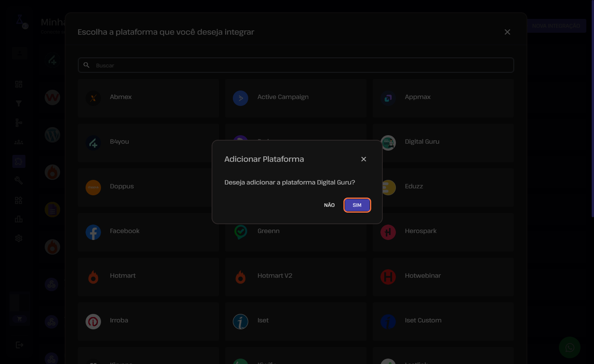Screen dimensions: 594x364
Task: Select the Herospark logo
Action: pyautogui.click(x=388, y=232)
